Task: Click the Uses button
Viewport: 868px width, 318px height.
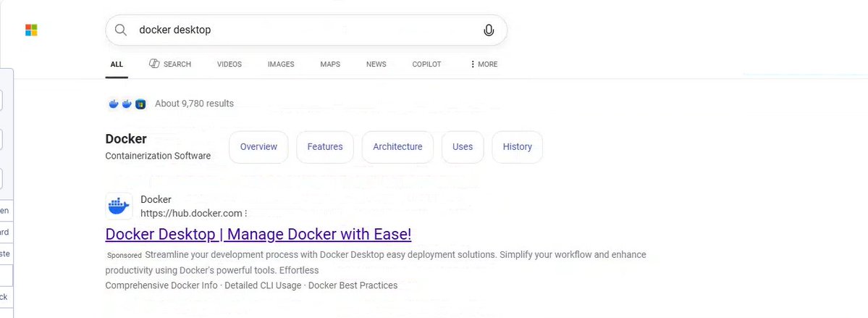Action: click(x=462, y=147)
